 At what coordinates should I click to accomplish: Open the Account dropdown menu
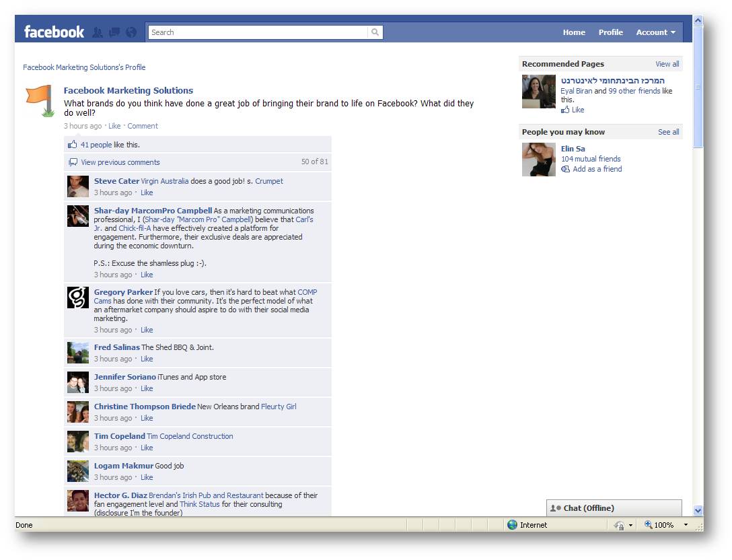[x=655, y=32]
